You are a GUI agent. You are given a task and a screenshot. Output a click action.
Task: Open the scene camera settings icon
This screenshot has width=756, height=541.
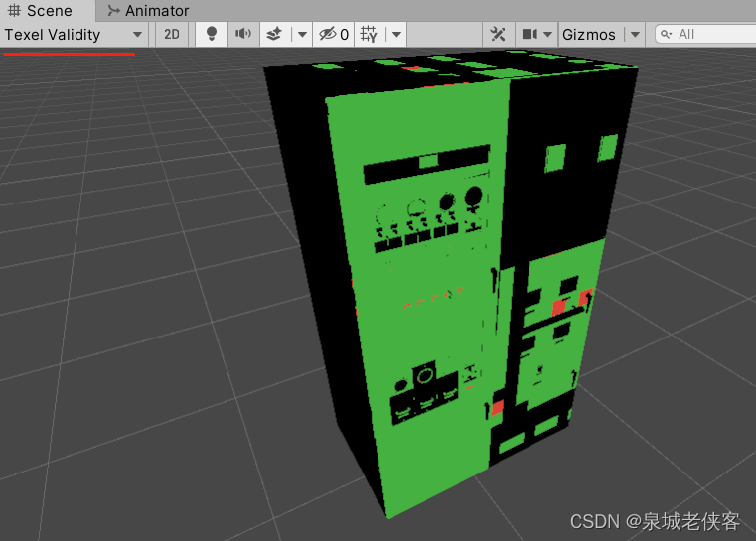tap(529, 34)
